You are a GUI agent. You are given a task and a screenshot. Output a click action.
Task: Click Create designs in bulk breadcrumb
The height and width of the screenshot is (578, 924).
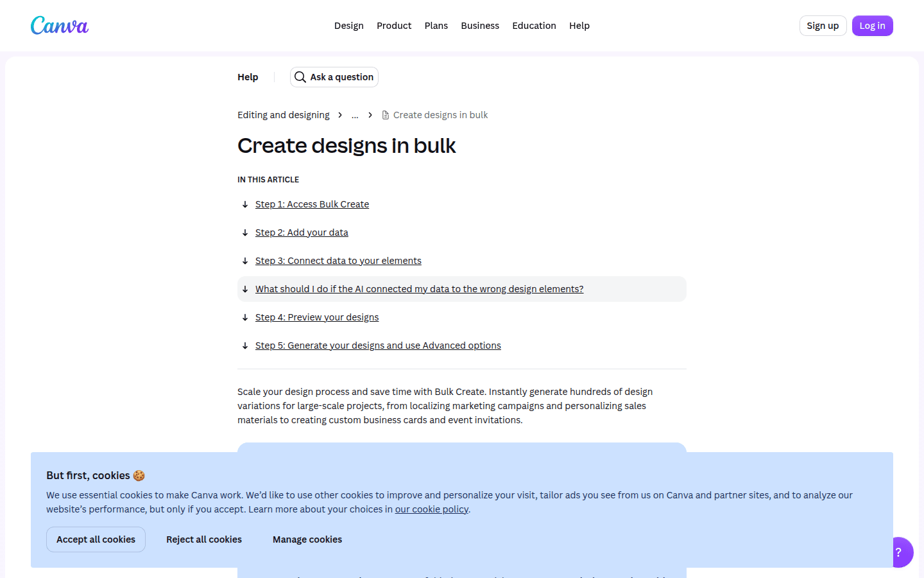tap(440, 115)
